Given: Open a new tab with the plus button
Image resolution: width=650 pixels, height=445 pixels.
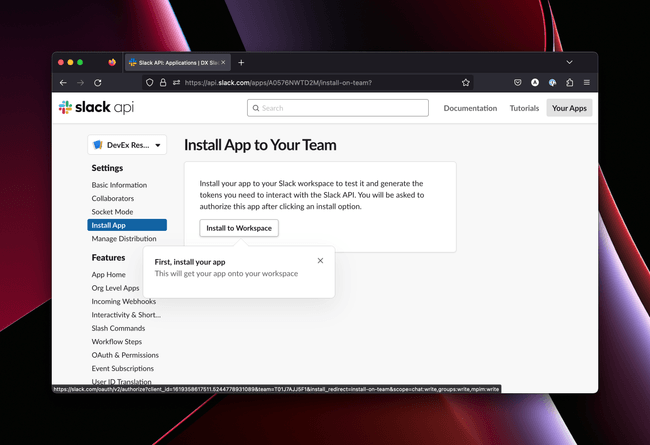Looking at the screenshot, I should click(x=241, y=63).
